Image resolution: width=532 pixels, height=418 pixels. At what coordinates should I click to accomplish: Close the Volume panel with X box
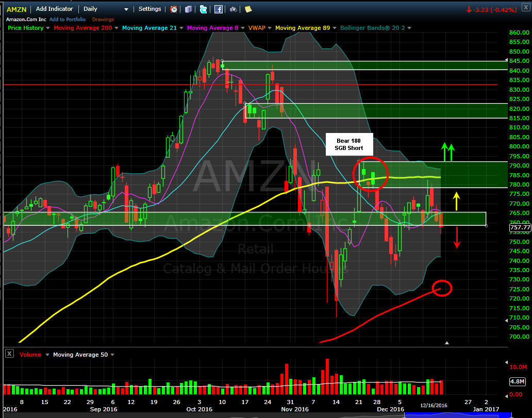[x=9, y=354]
